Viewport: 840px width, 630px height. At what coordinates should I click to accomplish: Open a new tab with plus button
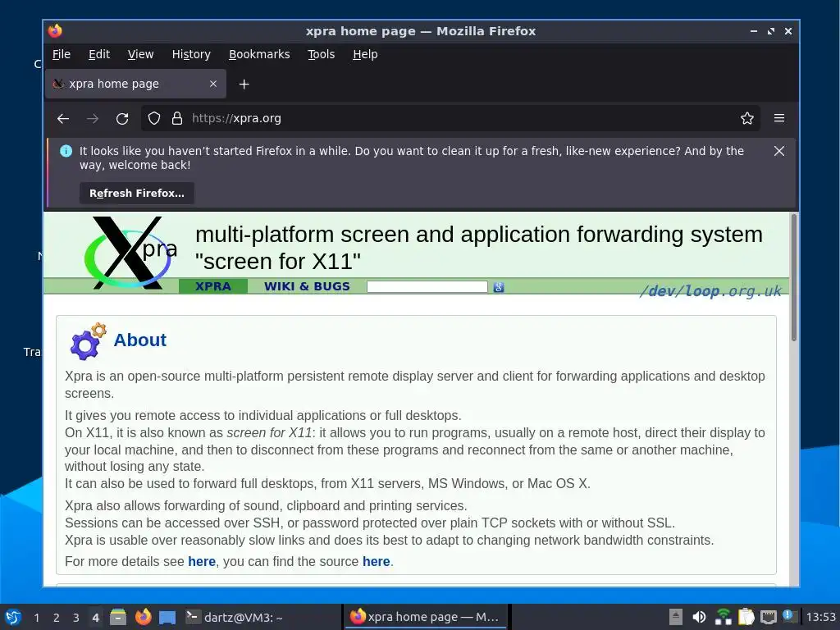pyautogui.click(x=244, y=84)
